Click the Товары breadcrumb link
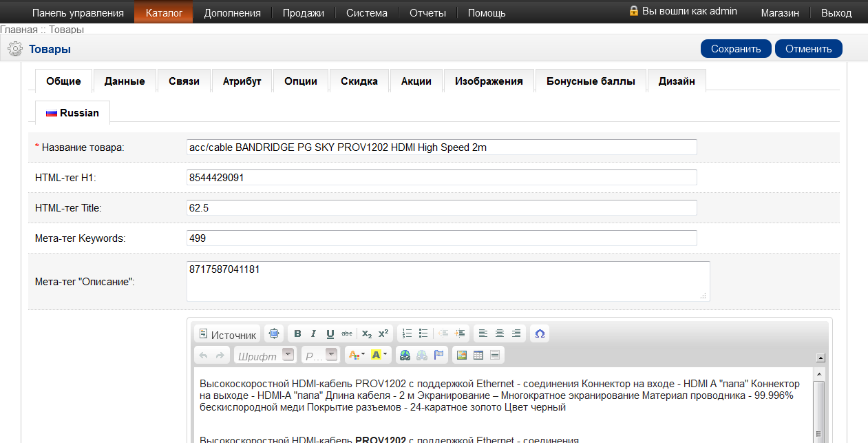Screen dimensions: 868x443 67,30
